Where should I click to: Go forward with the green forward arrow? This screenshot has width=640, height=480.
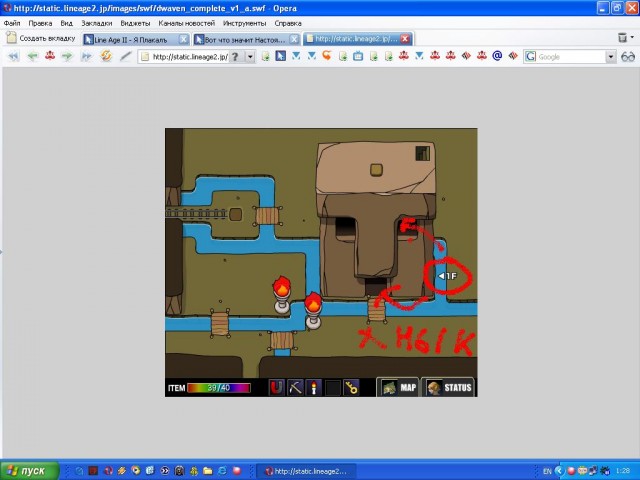tap(67, 56)
